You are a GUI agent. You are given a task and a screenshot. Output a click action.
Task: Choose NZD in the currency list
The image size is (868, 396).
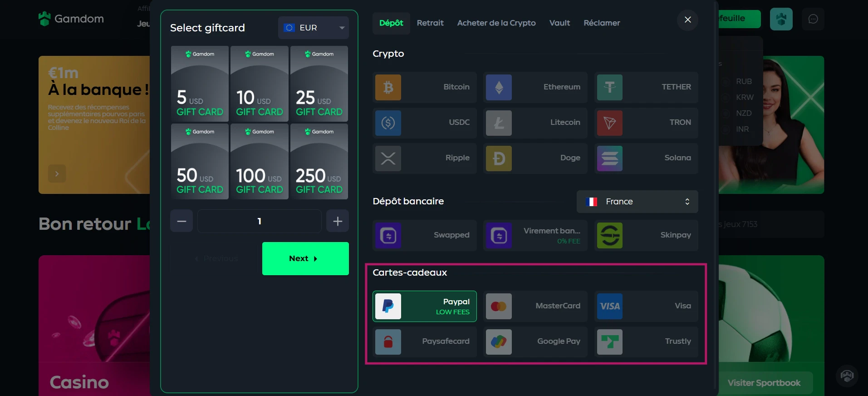[744, 113]
